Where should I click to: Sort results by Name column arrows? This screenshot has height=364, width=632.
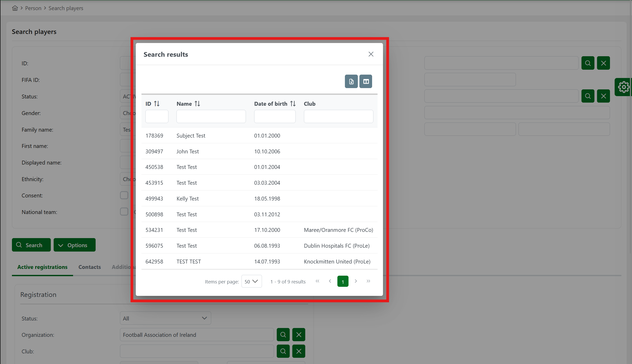coord(197,104)
